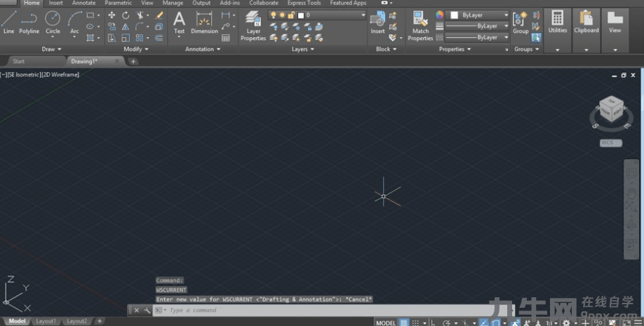Open the Parametric ribbon tab
Viewport: 644px width, 326px height.
click(119, 3)
